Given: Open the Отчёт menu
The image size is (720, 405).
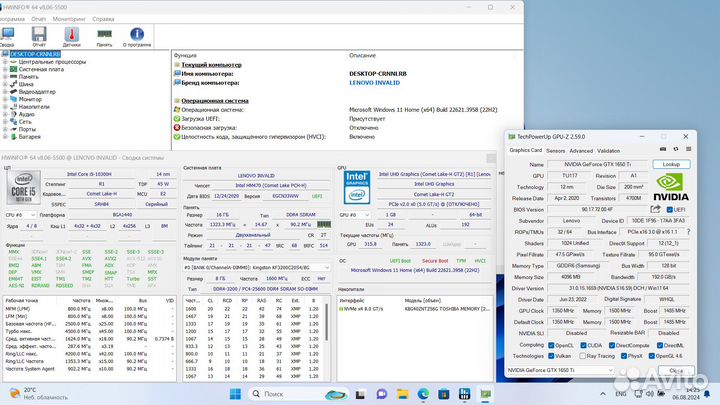Looking at the screenshot, I should coord(39,19).
